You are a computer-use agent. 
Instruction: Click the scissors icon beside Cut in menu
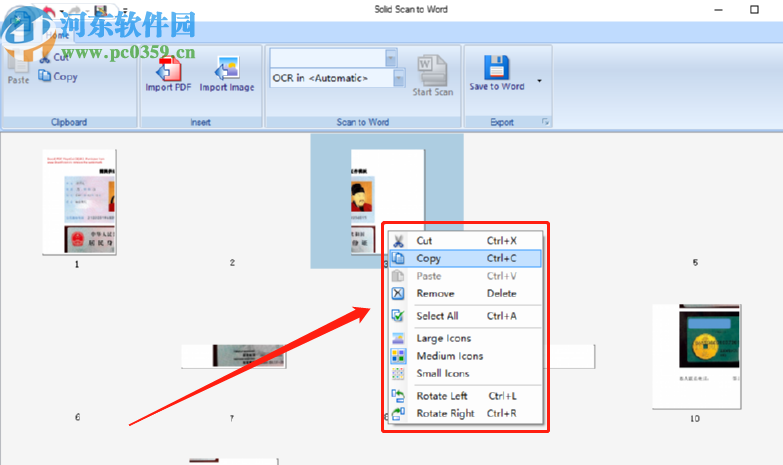click(398, 241)
